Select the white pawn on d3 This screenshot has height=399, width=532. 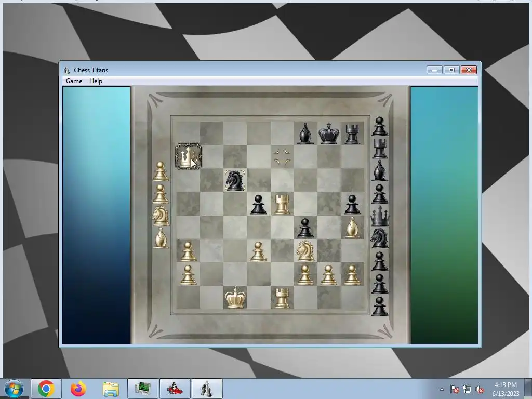click(x=258, y=251)
